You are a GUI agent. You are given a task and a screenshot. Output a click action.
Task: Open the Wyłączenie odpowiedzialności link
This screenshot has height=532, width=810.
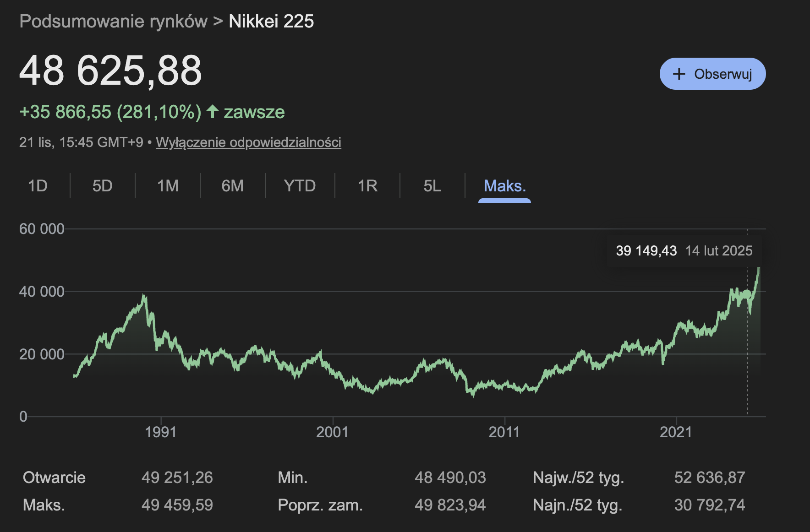[248, 142]
